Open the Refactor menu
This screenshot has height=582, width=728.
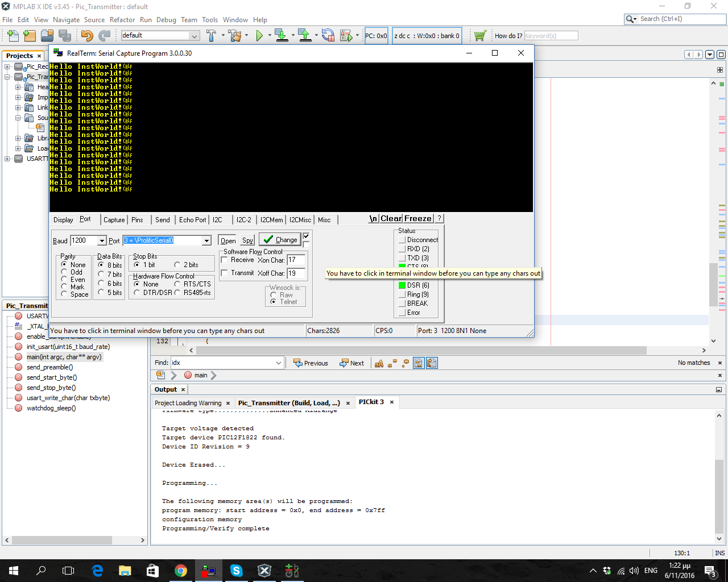[x=122, y=20]
